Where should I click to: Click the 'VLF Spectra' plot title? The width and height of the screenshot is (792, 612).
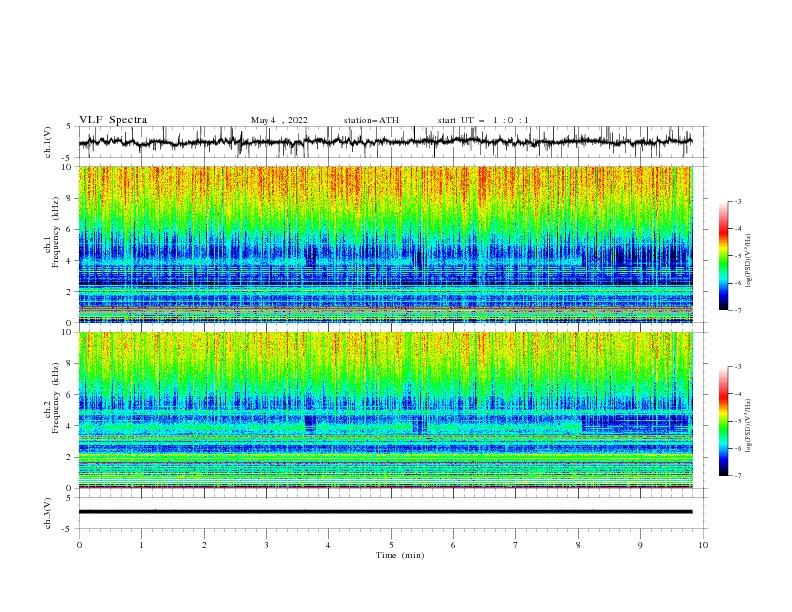pyautogui.click(x=113, y=120)
